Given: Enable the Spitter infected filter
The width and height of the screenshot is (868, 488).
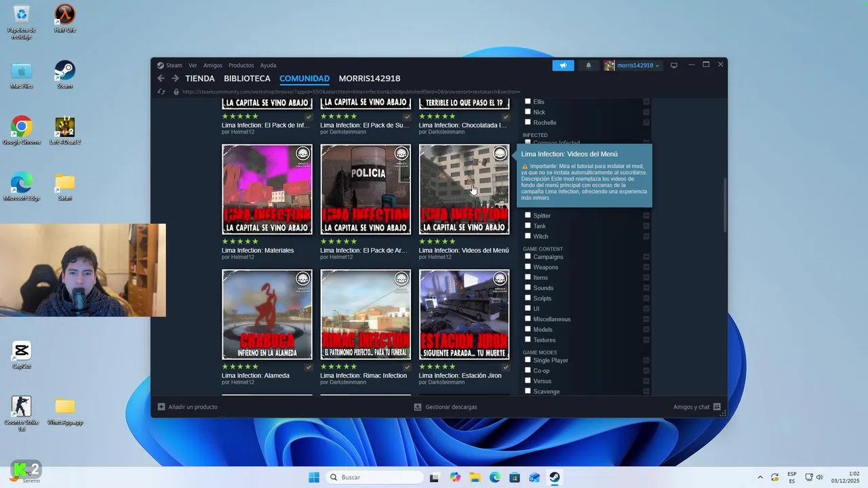Looking at the screenshot, I should [x=528, y=216].
